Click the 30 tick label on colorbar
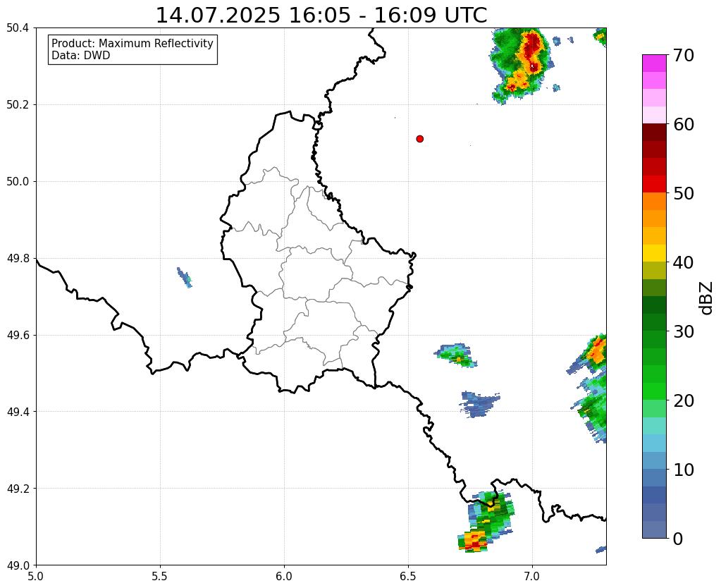This screenshot has height=588, width=721. [x=684, y=331]
